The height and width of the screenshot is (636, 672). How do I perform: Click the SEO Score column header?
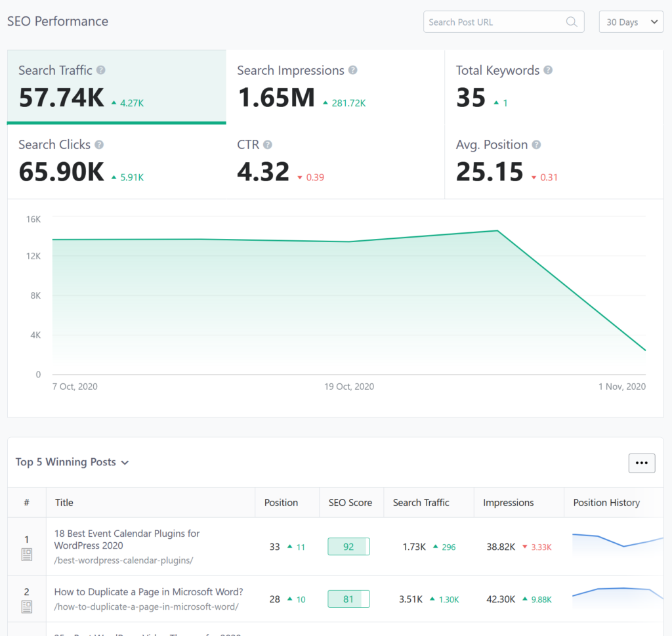[350, 503]
